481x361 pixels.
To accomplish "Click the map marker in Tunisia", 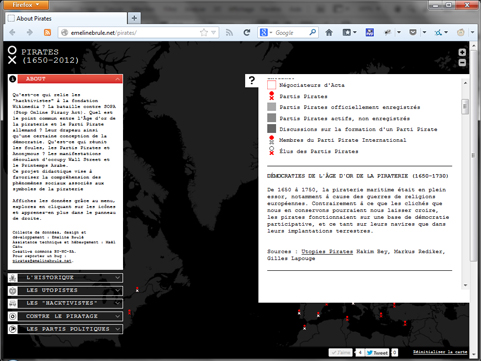I will pos(347,318).
